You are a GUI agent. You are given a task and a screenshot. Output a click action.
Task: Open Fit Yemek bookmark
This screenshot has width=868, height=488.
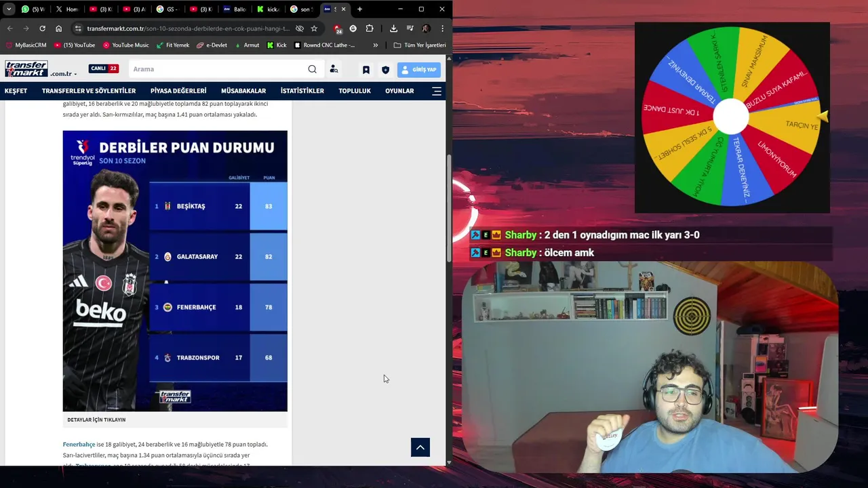tap(173, 45)
